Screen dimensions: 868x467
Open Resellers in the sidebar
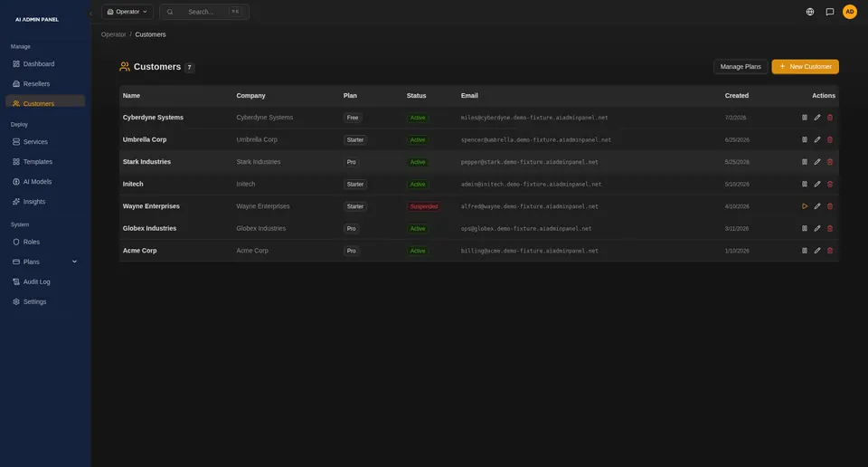point(45,83)
